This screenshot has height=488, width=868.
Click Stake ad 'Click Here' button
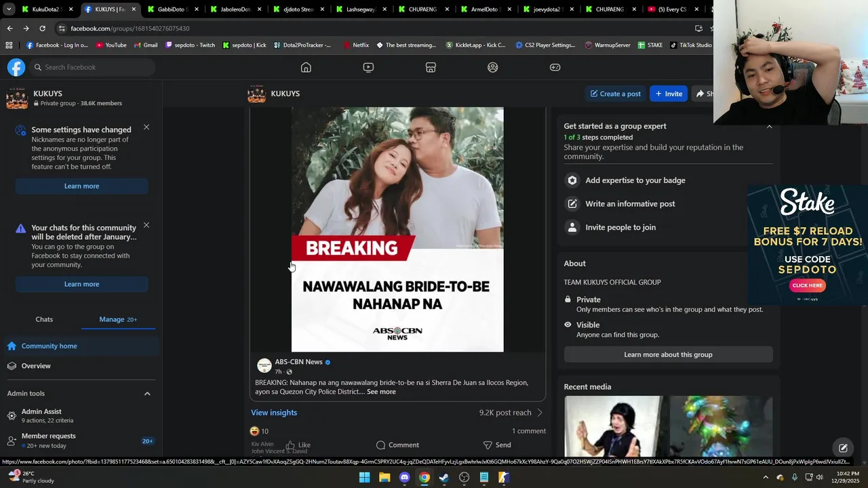(808, 285)
